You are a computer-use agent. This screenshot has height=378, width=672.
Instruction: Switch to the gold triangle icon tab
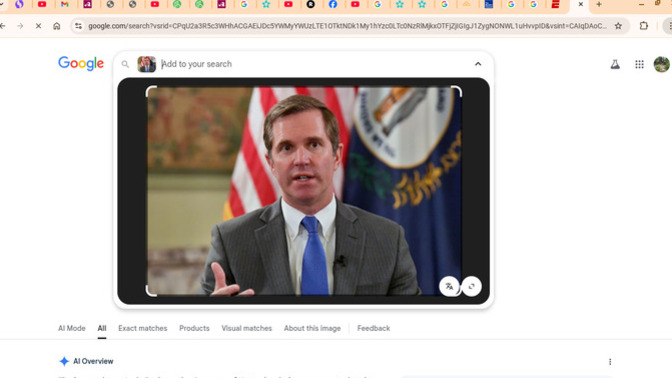click(466, 4)
